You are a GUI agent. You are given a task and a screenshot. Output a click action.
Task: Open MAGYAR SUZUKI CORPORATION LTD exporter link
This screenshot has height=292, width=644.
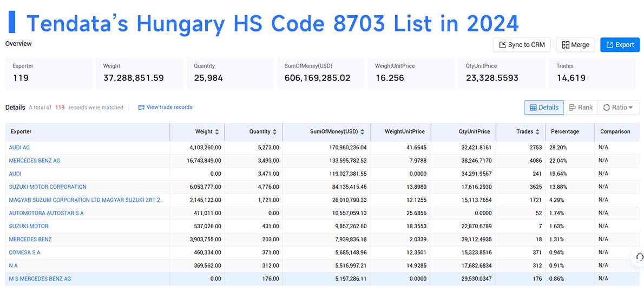(x=86, y=200)
